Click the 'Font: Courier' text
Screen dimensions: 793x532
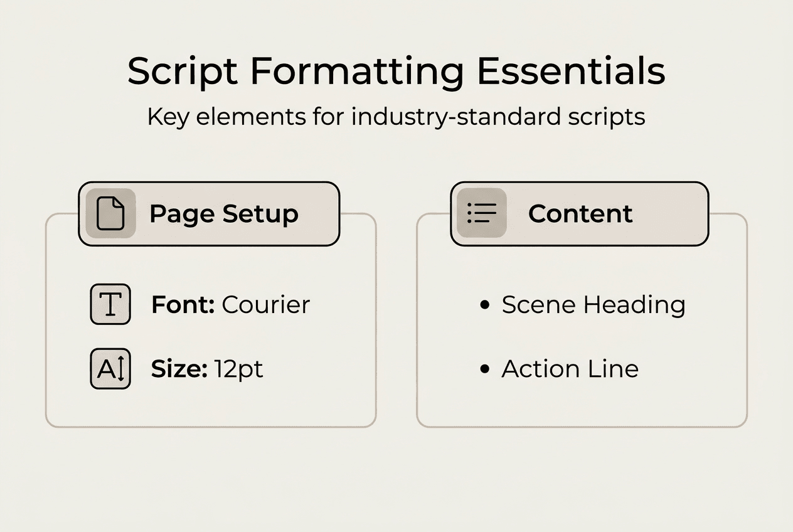(231, 305)
